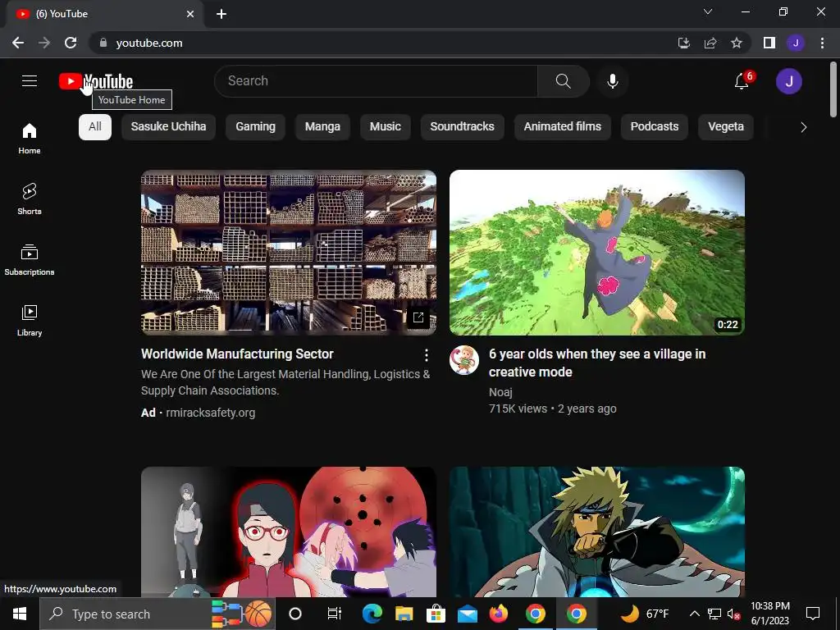
Task: Play the Minecraft village video thumbnail
Action: [x=597, y=253]
